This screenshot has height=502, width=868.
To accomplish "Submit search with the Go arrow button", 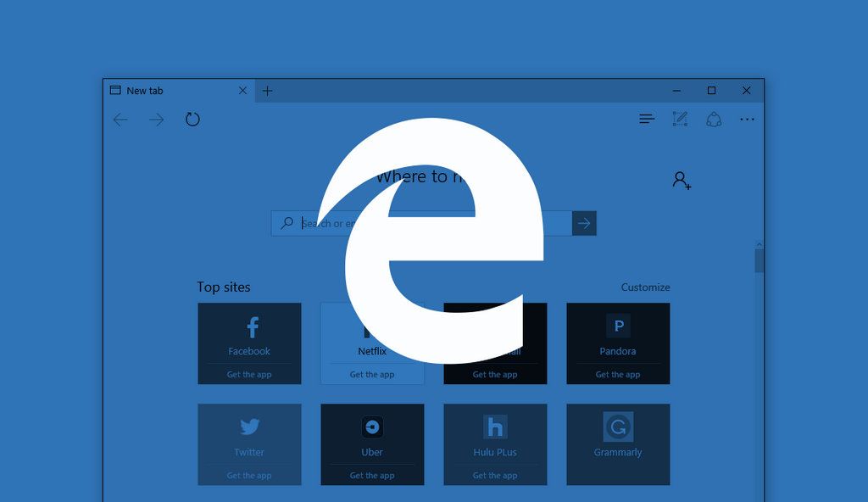I will click(584, 222).
